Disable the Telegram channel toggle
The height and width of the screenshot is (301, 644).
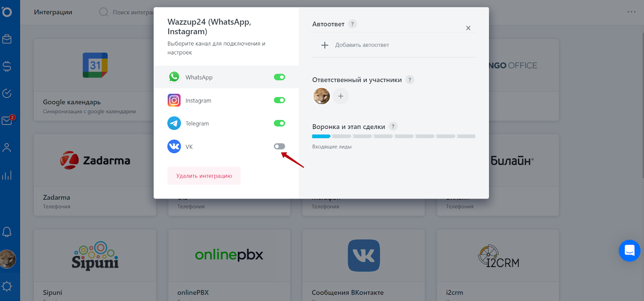279,123
